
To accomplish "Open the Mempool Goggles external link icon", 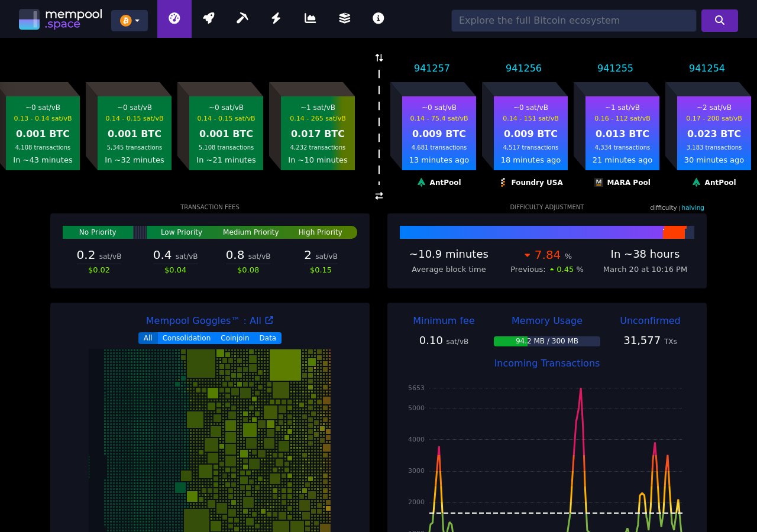I will (x=269, y=320).
